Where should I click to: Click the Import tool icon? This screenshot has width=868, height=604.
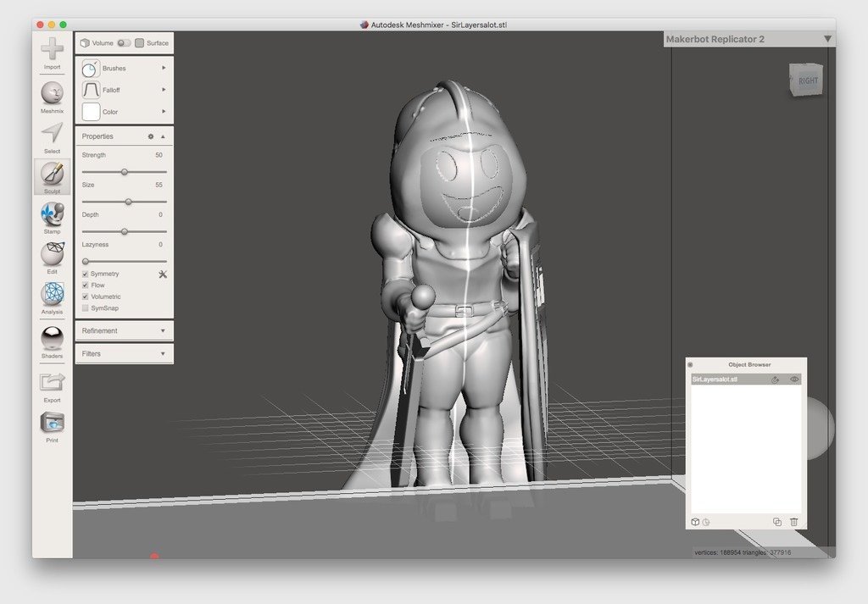click(x=52, y=50)
